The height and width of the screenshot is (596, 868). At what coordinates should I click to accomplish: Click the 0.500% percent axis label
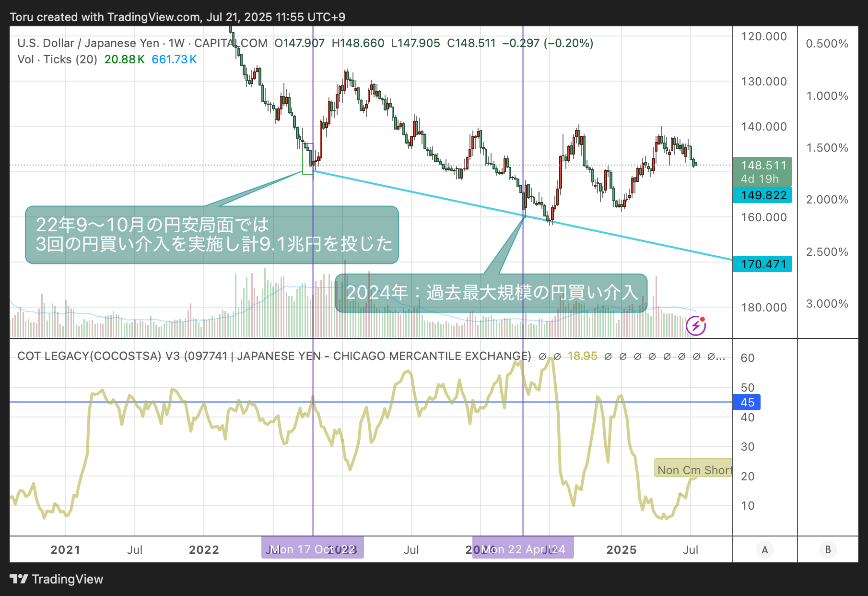[x=827, y=44]
